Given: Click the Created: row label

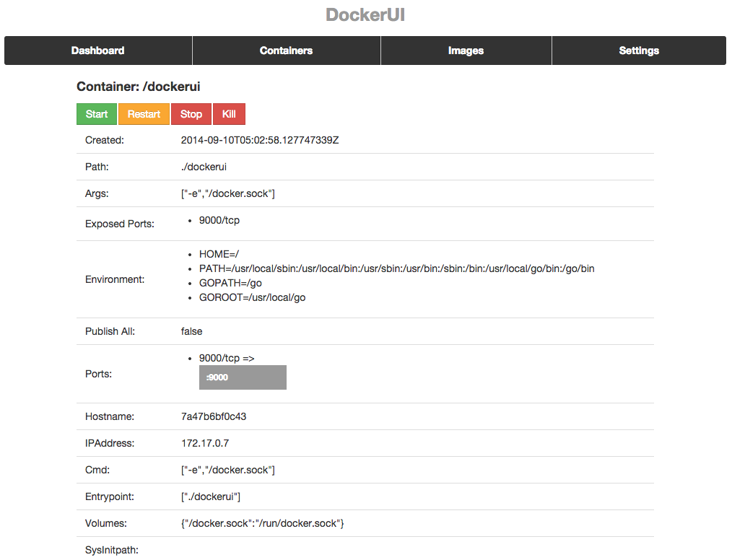Looking at the screenshot, I should coord(105,140).
